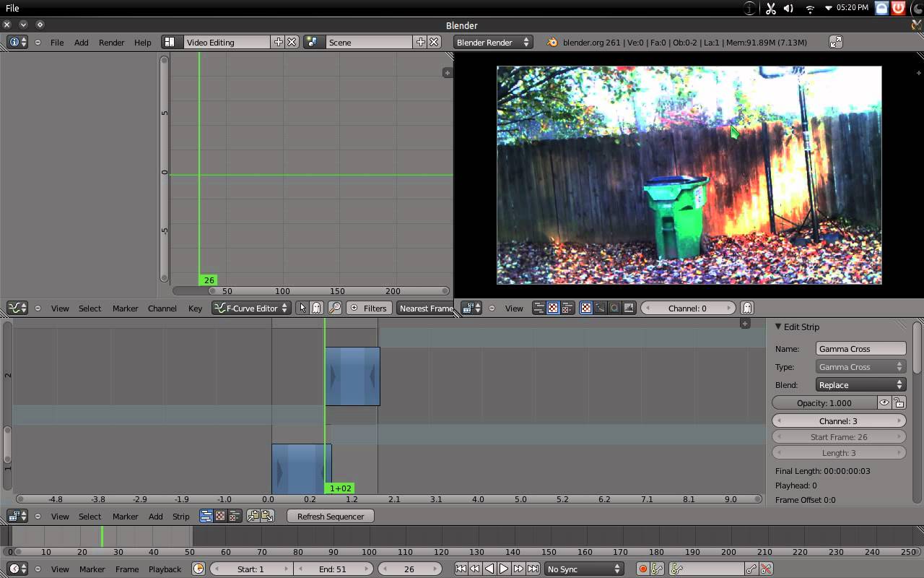Toggle opacity animation visibility eye icon

[x=884, y=402]
